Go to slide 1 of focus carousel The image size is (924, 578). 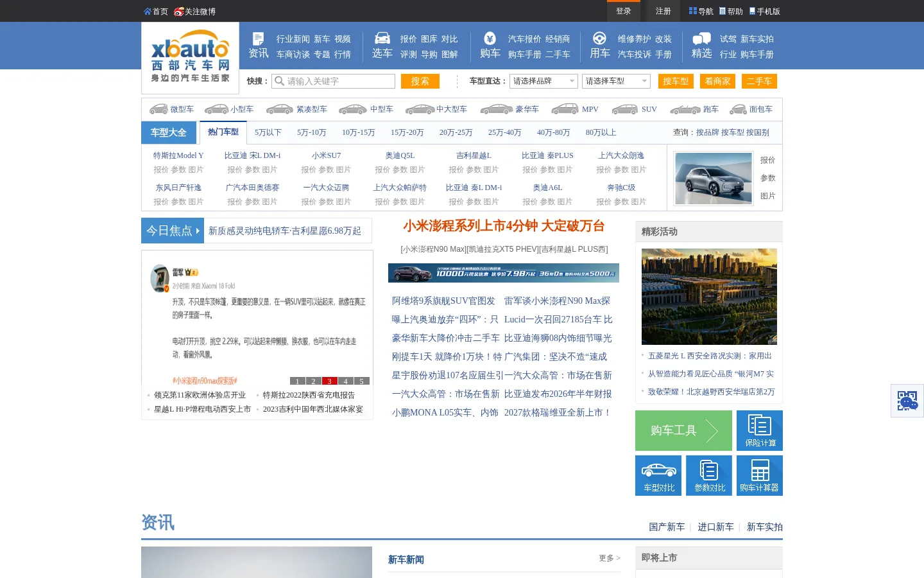(x=298, y=381)
